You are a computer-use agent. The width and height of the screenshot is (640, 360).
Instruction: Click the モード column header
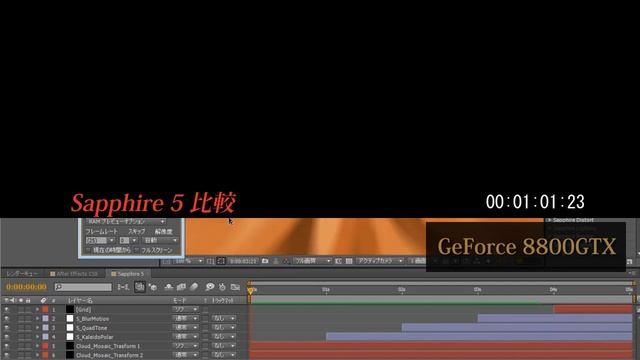(180, 300)
